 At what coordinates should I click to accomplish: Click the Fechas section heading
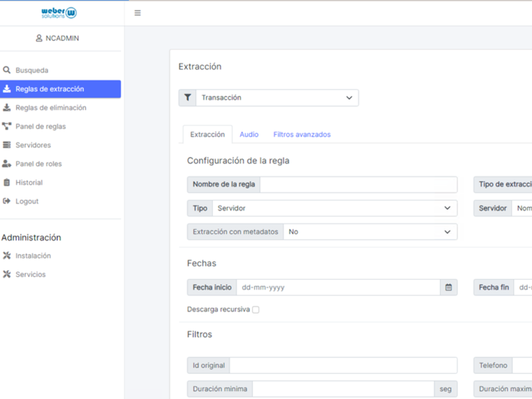coord(202,263)
